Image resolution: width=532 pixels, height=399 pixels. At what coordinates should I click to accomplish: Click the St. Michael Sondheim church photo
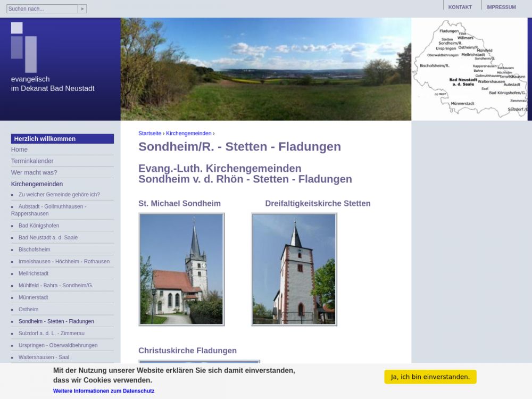tap(181, 269)
